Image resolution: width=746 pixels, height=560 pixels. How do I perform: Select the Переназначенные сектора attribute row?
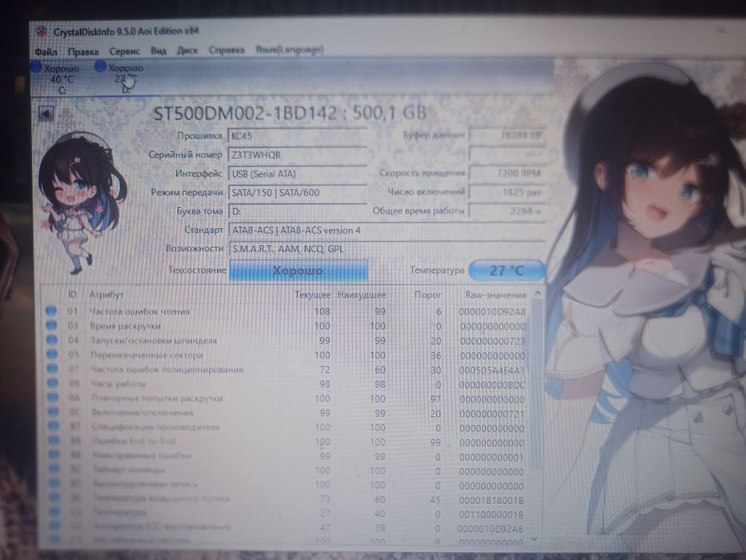(x=287, y=355)
